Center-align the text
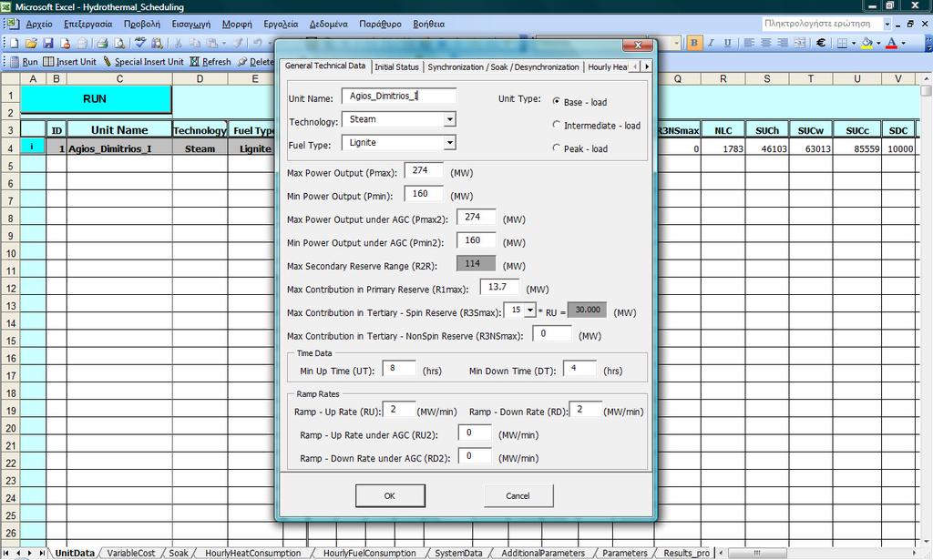The width and height of the screenshot is (933, 560). pyautogui.click(x=765, y=43)
